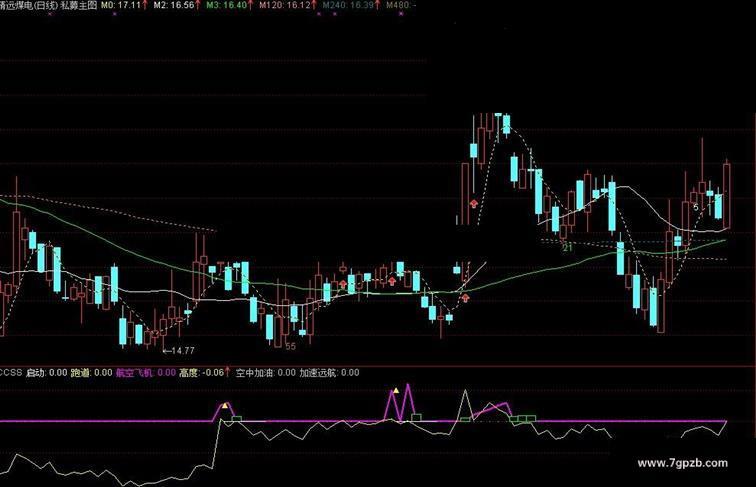Select the M0: 17.11 moving average label

[121, 5]
